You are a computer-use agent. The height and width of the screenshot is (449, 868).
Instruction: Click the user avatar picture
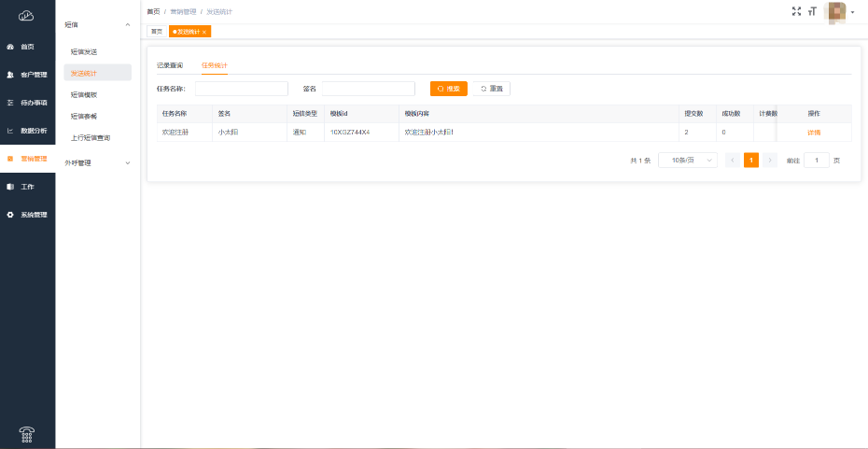coord(836,11)
